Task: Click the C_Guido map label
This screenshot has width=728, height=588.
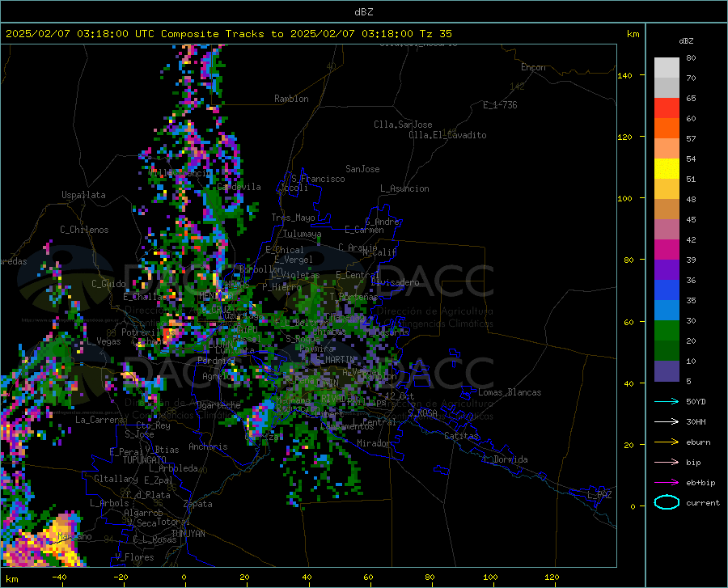Action: [108, 284]
